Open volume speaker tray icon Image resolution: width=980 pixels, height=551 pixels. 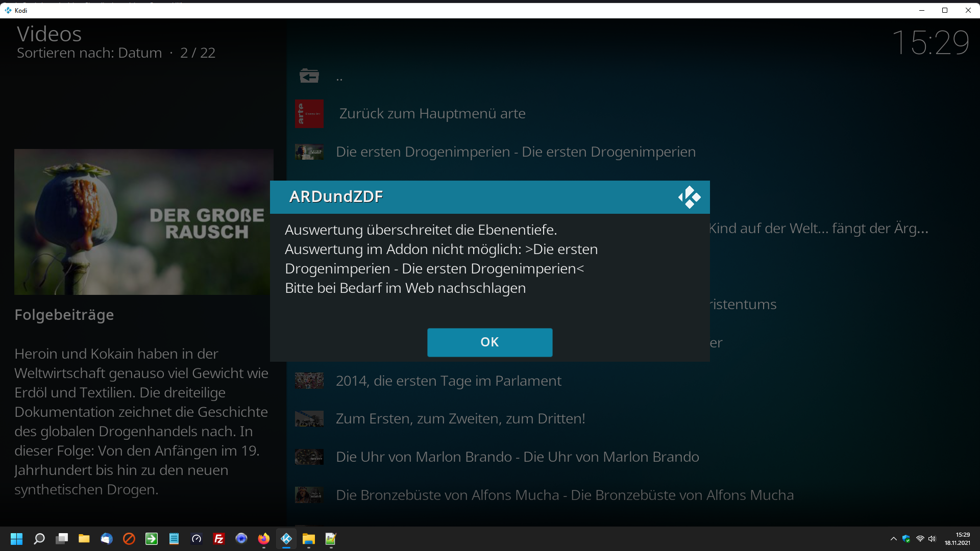(932, 539)
